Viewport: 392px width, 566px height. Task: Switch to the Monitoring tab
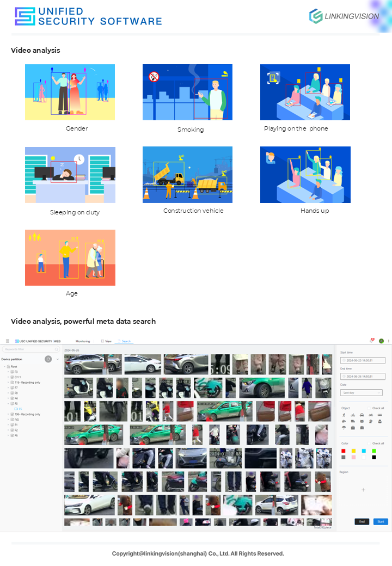(83, 341)
